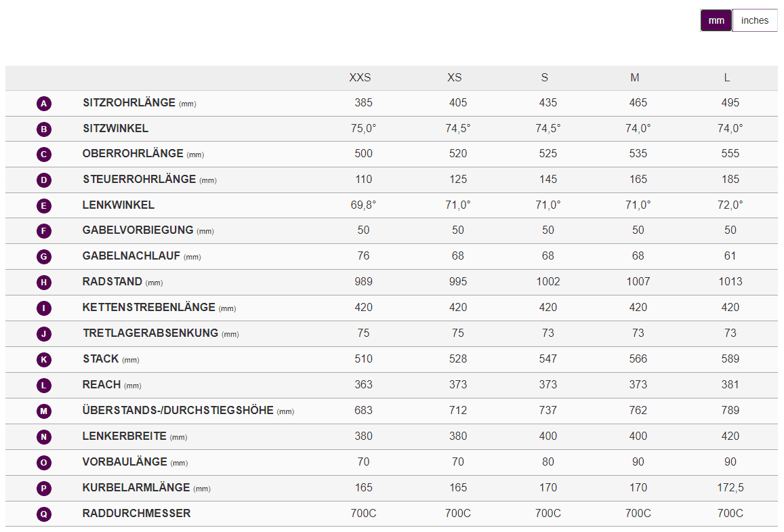Screen dimensions: 784x532
Task: Click the SITZWINKEL row label
Action: (115, 129)
